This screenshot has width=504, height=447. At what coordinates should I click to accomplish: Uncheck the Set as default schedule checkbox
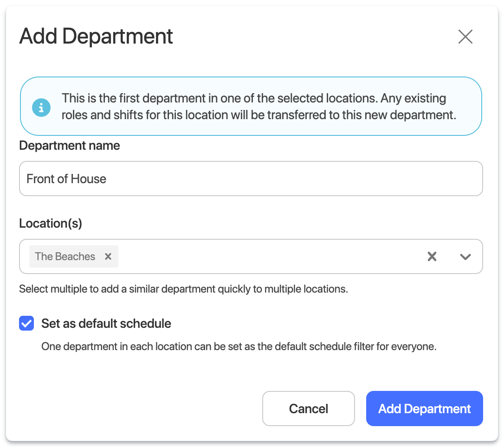point(26,323)
